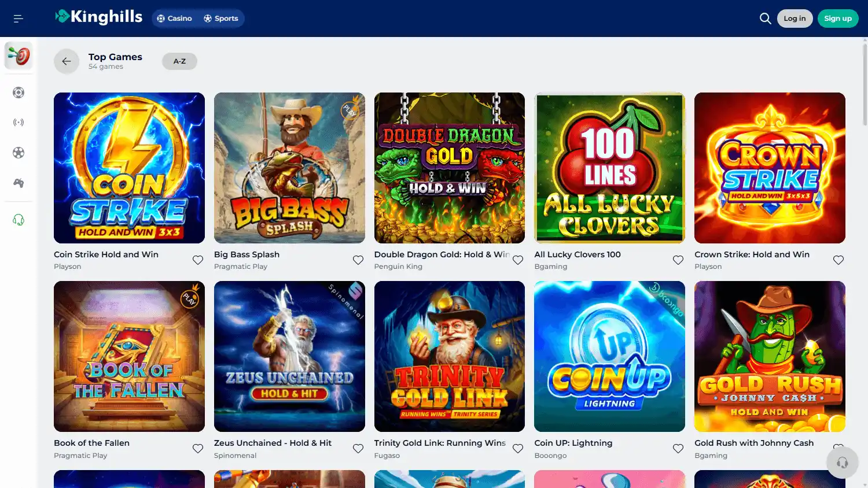Click Spinomenal provider text

[x=235, y=456]
